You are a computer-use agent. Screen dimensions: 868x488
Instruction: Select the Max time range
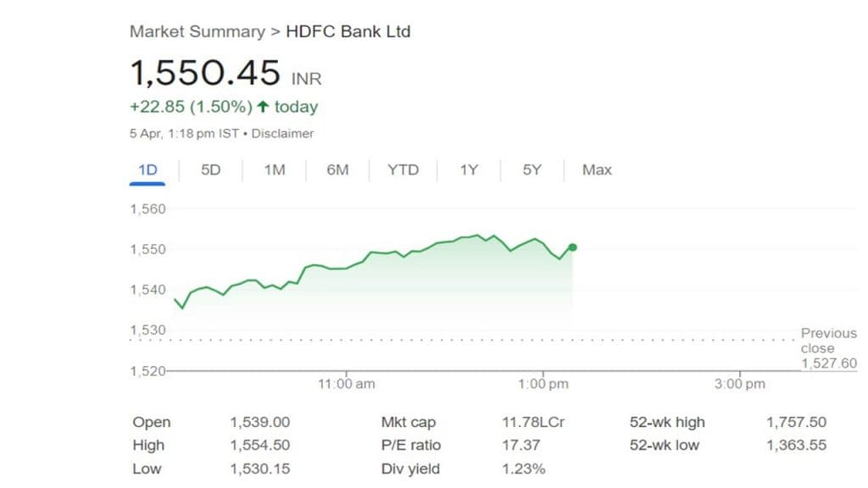(597, 169)
